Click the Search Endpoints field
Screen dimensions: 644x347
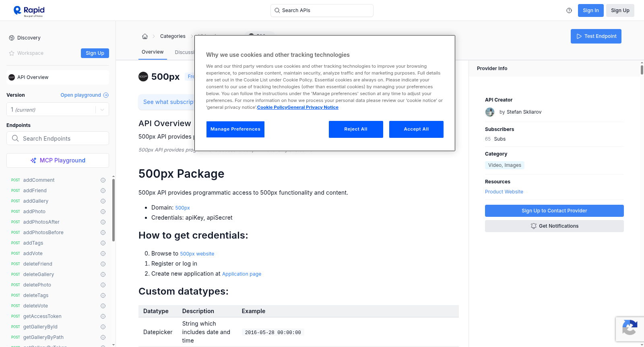(x=58, y=138)
